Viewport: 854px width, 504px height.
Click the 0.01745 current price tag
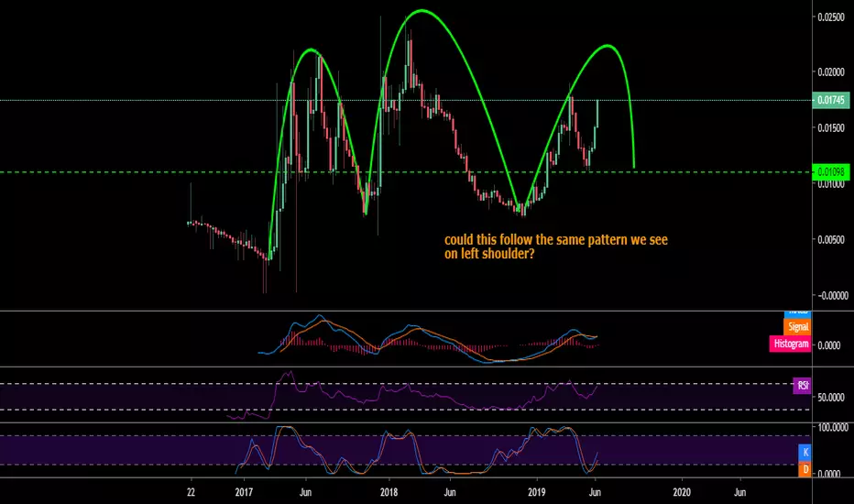click(x=830, y=100)
